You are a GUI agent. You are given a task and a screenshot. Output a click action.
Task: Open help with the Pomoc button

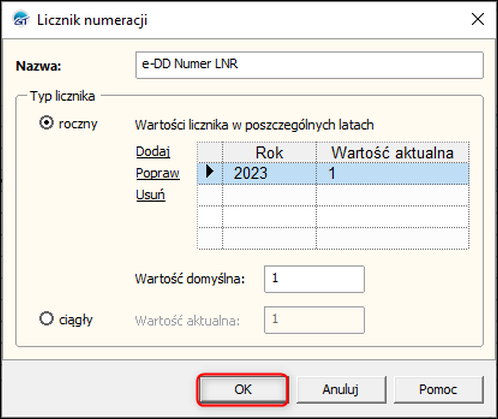point(438,389)
